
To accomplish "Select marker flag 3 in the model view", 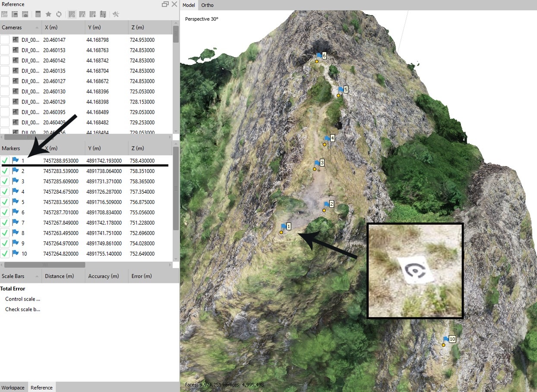I will point(317,163).
